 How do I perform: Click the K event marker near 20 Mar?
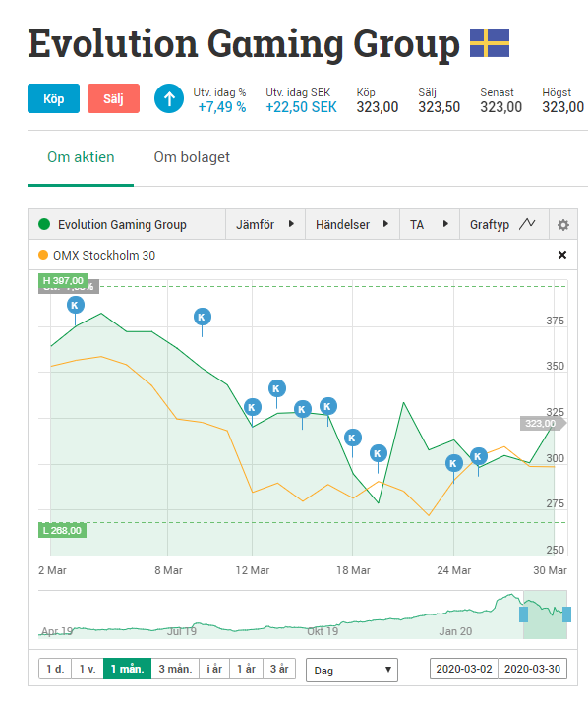(x=378, y=454)
